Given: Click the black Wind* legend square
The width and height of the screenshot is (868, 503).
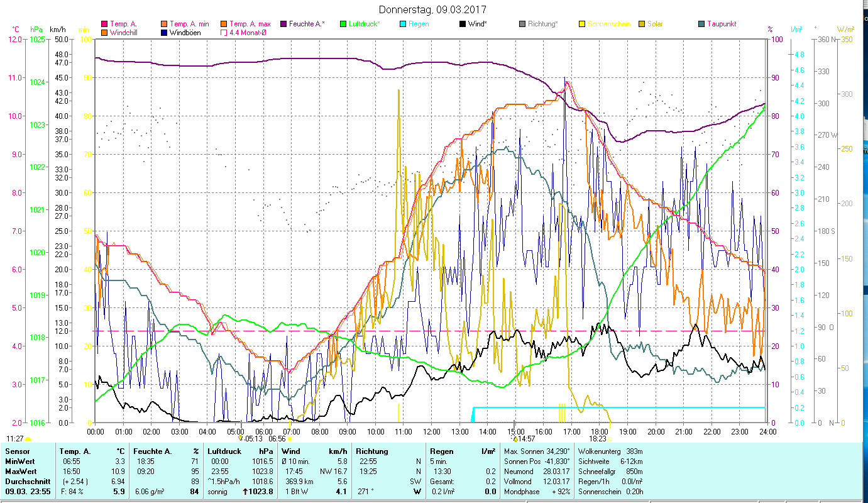Looking at the screenshot, I should click(463, 24).
